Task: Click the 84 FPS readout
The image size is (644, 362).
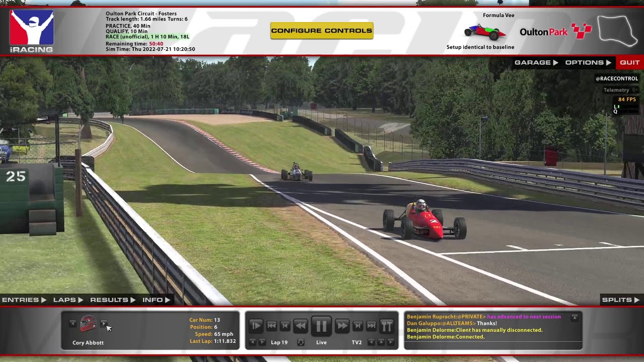Action: pos(627,100)
